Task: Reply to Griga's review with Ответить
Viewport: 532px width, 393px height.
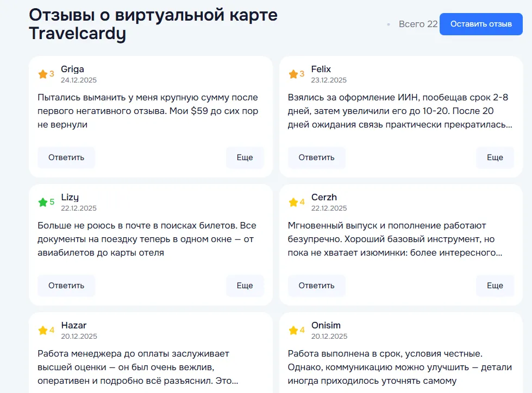Action: 66,157
